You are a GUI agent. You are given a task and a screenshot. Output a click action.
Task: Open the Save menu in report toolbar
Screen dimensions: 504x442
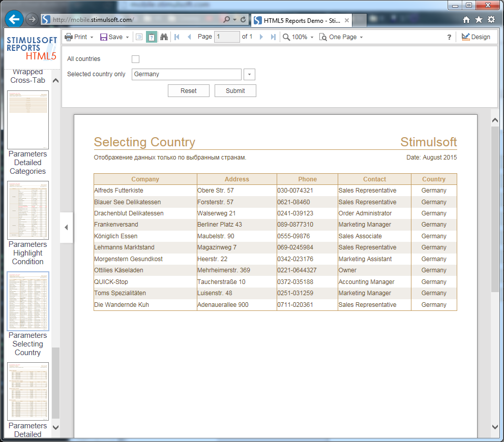114,37
